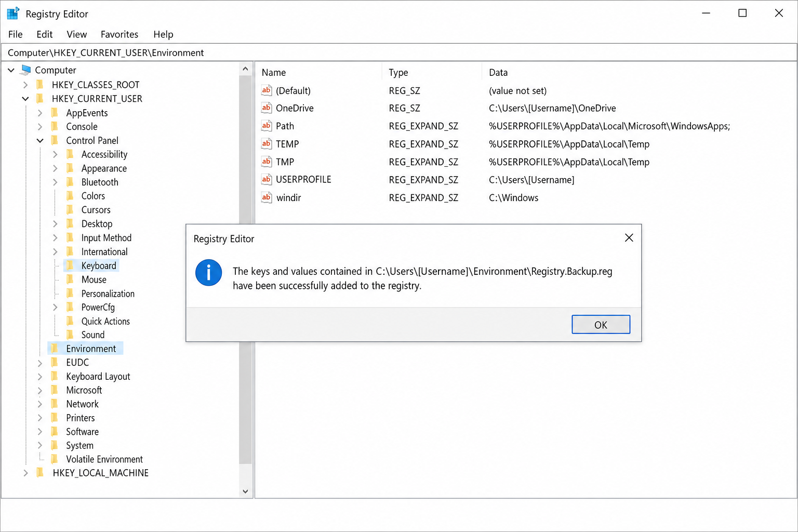Screen dimensions: 798x532
Task: Select the windir value icon
Action: (x=267, y=197)
